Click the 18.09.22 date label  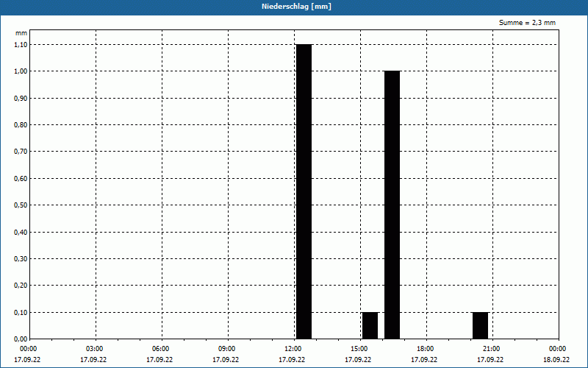[556, 360]
